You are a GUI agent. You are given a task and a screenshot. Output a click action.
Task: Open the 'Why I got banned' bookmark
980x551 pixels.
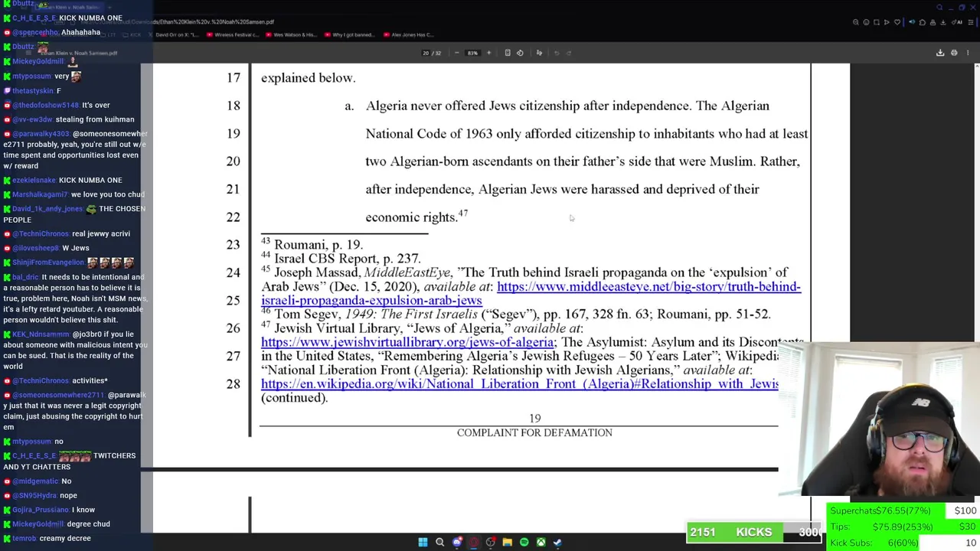(x=348, y=34)
